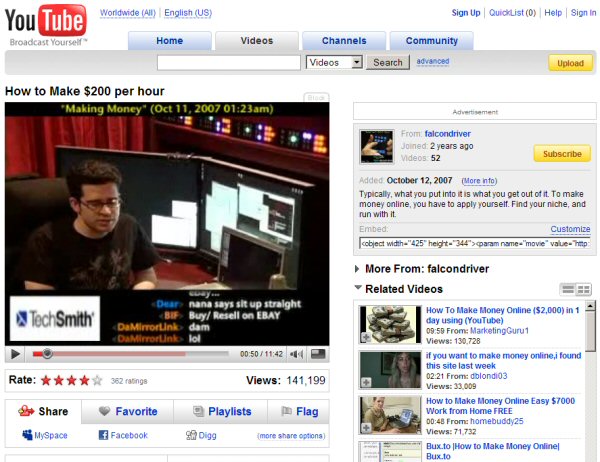Image resolution: width=600 pixels, height=462 pixels.
Task: Open the man with laptop video thumbnail
Action: coord(390,415)
